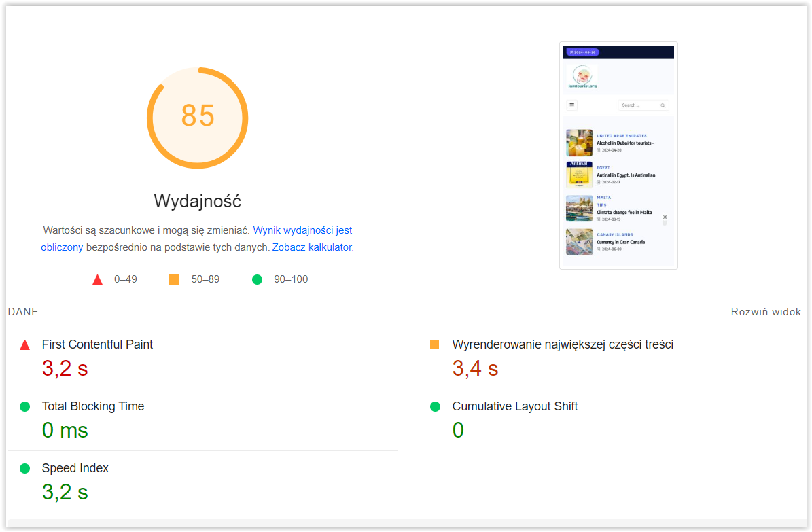Viewport: 812px width, 532px height.
Task: Click the red triangle legend icon for 0–49
Action: [x=97, y=280]
